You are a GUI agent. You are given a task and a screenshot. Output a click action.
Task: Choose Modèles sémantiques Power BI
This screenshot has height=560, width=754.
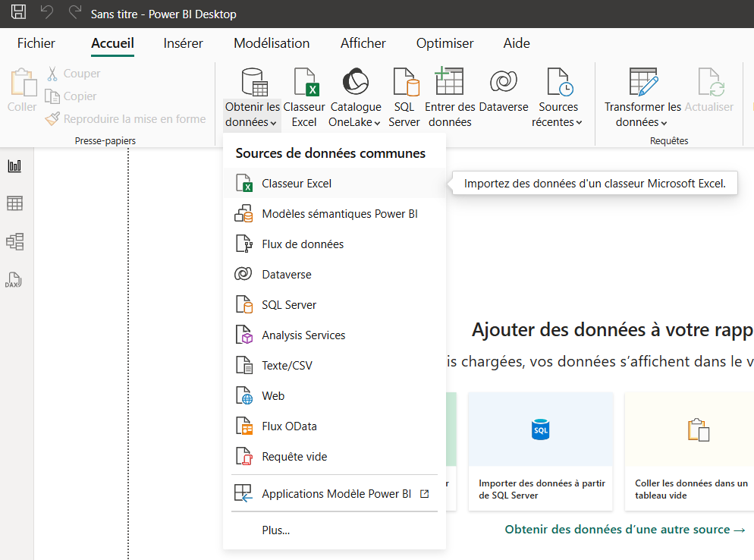335,214
